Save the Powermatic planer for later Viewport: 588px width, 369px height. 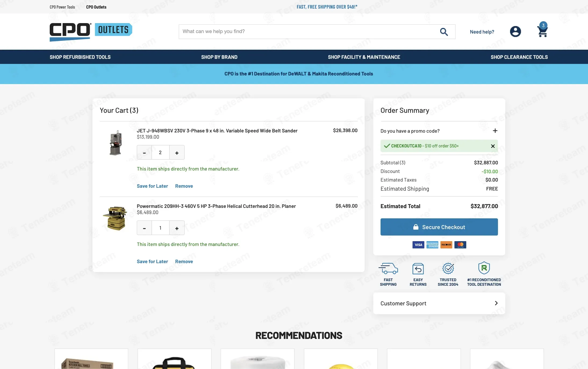coord(152,262)
